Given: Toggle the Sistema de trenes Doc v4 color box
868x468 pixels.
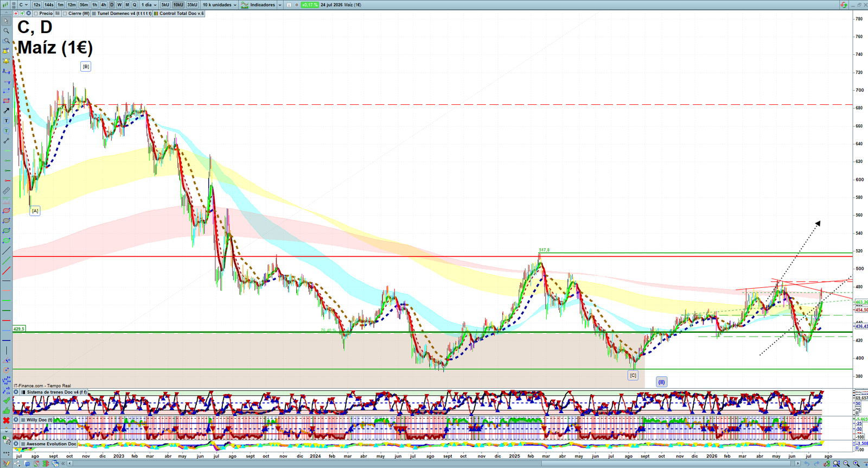Looking at the screenshot, I should click(x=23, y=392).
